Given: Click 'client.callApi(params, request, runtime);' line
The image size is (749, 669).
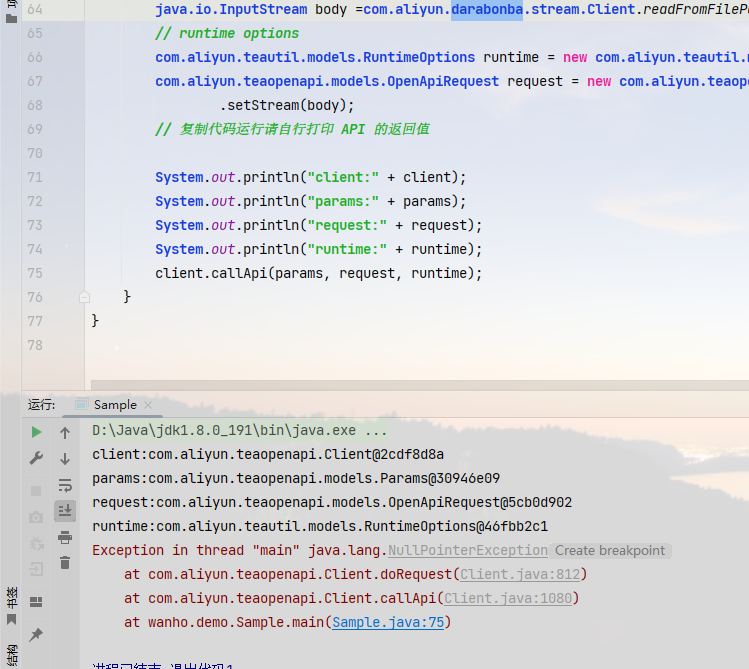Looking at the screenshot, I should 319,273.
